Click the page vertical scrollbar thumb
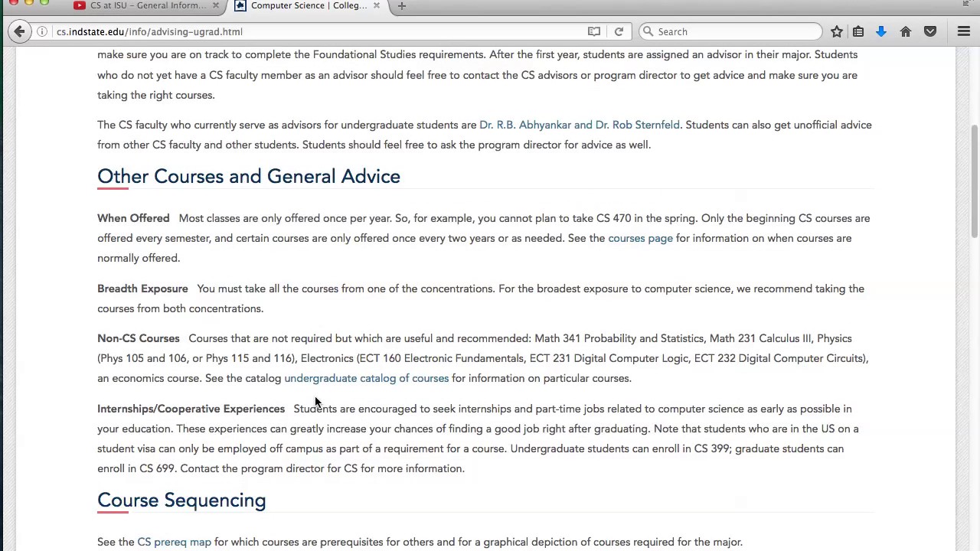 (974, 181)
